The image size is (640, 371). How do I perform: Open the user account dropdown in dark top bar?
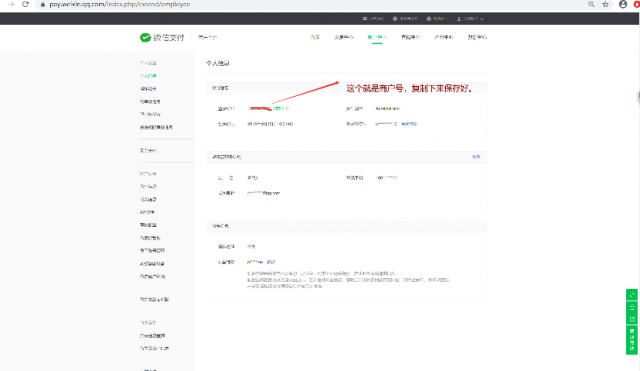click(470, 19)
